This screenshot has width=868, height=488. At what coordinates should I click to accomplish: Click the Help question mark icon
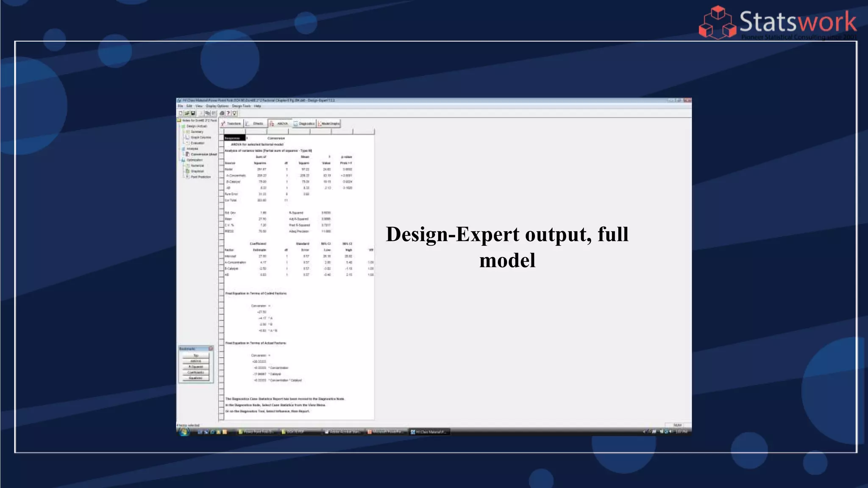coord(228,114)
